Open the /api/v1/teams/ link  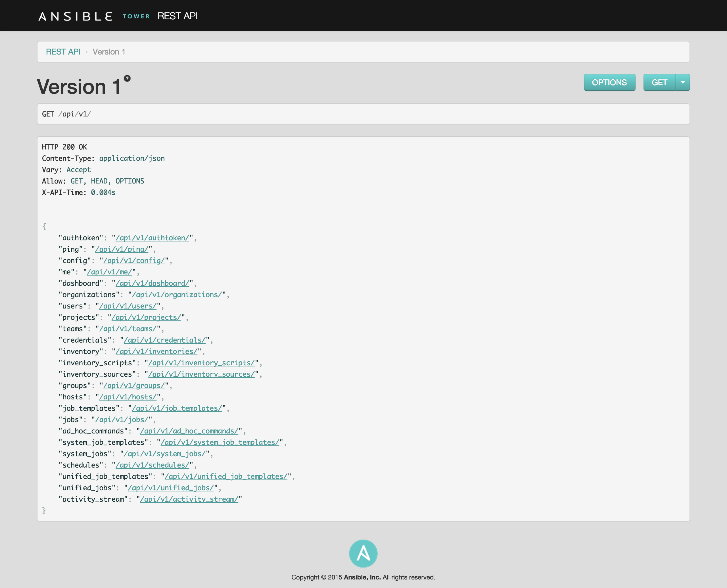[128, 329]
